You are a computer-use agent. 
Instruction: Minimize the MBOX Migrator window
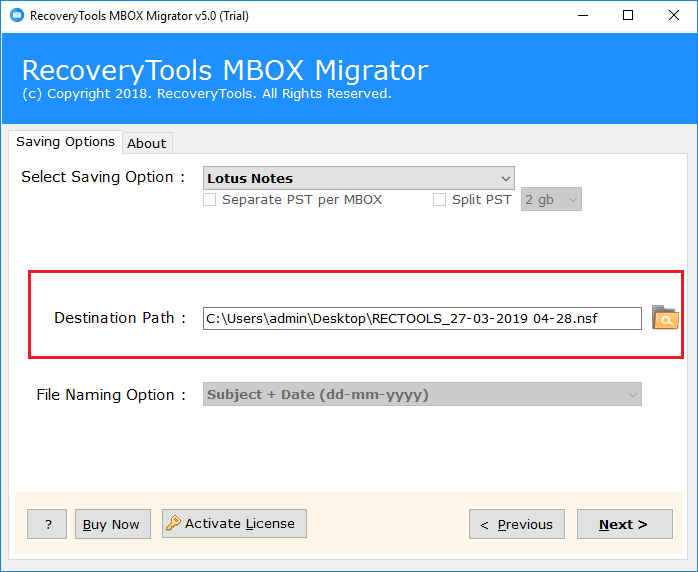pyautogui.click(x=583, y=16)
